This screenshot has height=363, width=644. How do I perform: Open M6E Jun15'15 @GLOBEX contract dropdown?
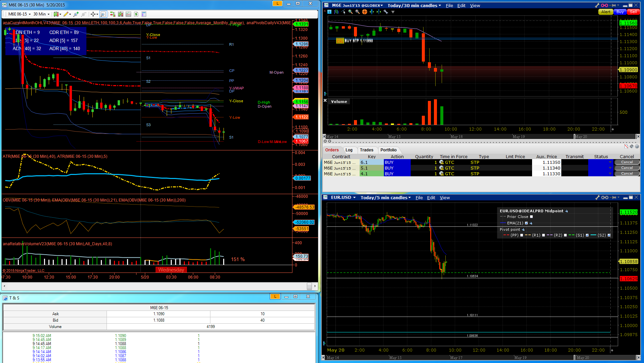[x=357, y=5]
